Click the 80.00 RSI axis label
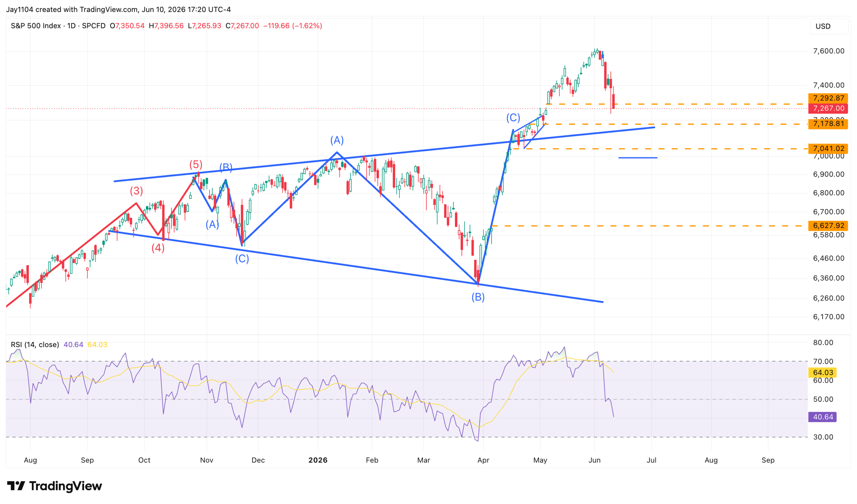The image size is (857, 504). coord(823,342)
